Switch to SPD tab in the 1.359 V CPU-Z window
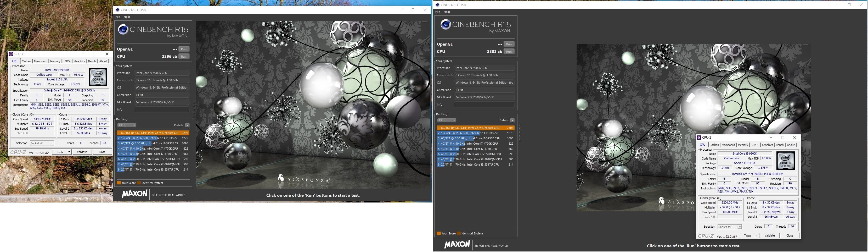The image size is (868, 252). click(x=67, y=61)
